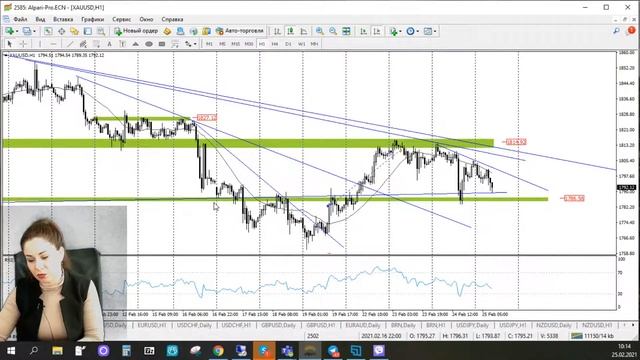640x360 pixels.
Task: Select the Horizontal Line tool
Action: coord(53,44)
